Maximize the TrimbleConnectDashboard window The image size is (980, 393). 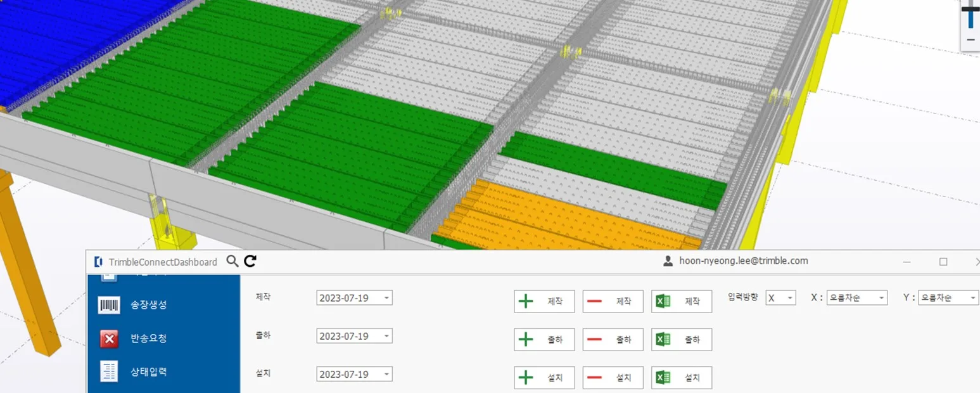(x=943, y=262)
